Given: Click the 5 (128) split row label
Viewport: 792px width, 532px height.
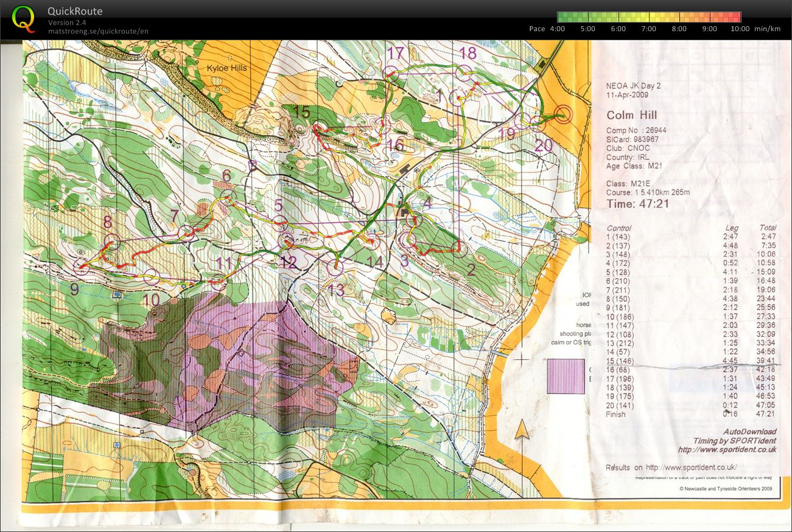Looking at the screenshot, I should coord(619,272).
